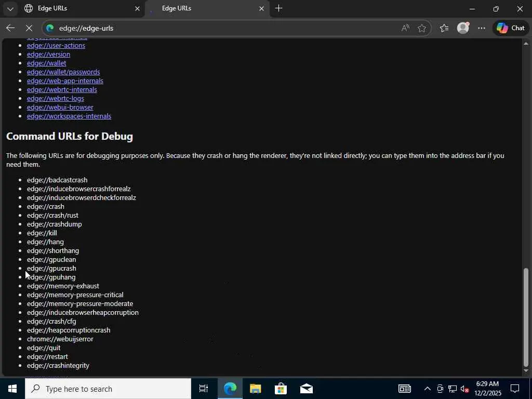Close the second Edge URLs tab
Image resolution: width=532 pixels, height=399 pixels.
coord(262,8)
